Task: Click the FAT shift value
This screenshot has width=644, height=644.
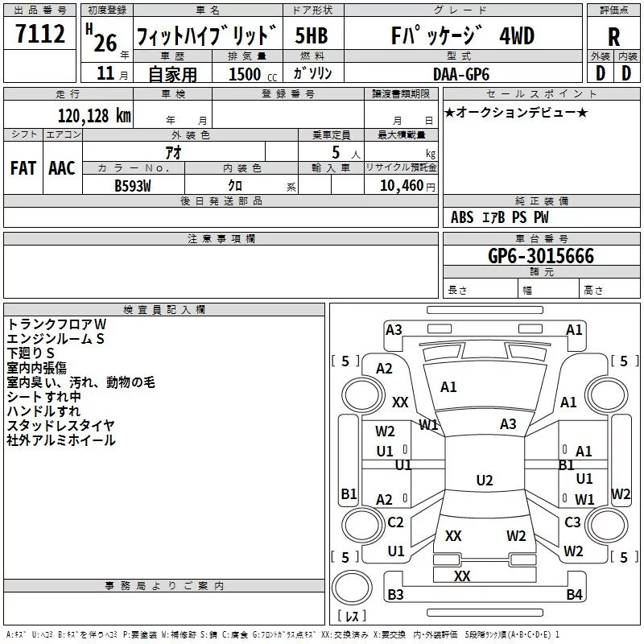Action: click(23, 168)
